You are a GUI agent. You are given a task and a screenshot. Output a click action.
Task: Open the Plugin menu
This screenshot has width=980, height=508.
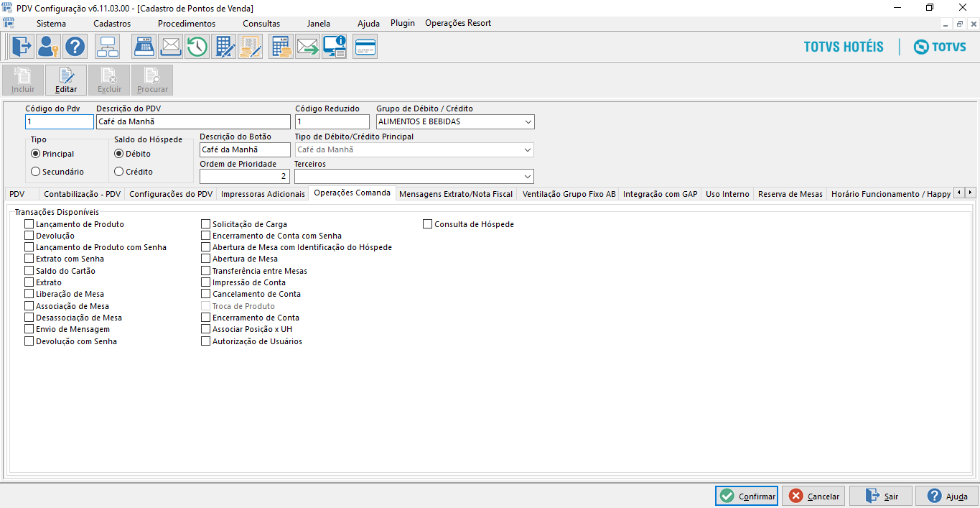(403, 23)
